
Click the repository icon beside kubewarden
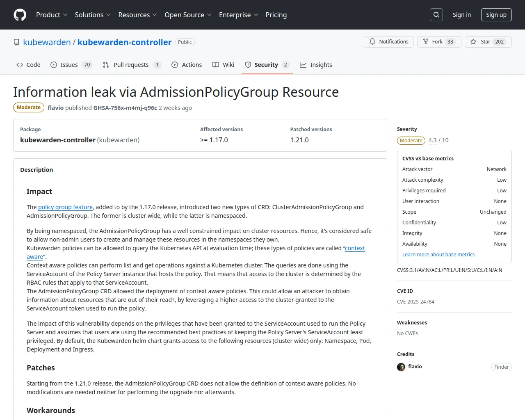(16, 42)
